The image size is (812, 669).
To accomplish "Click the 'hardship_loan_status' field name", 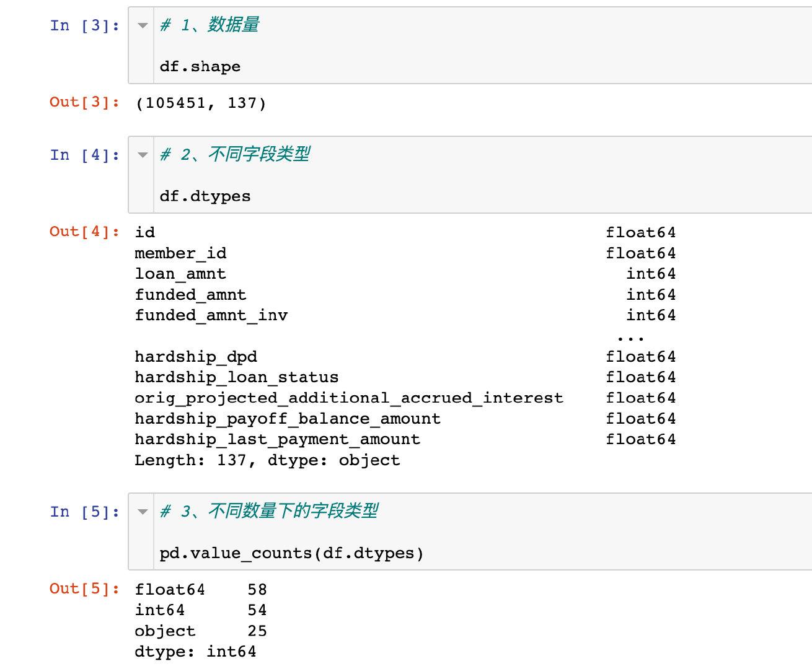I will [x=237, y=377].
